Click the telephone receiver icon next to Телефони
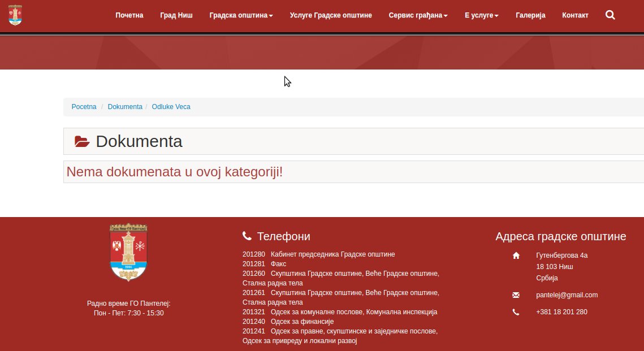 coord(247,236)
